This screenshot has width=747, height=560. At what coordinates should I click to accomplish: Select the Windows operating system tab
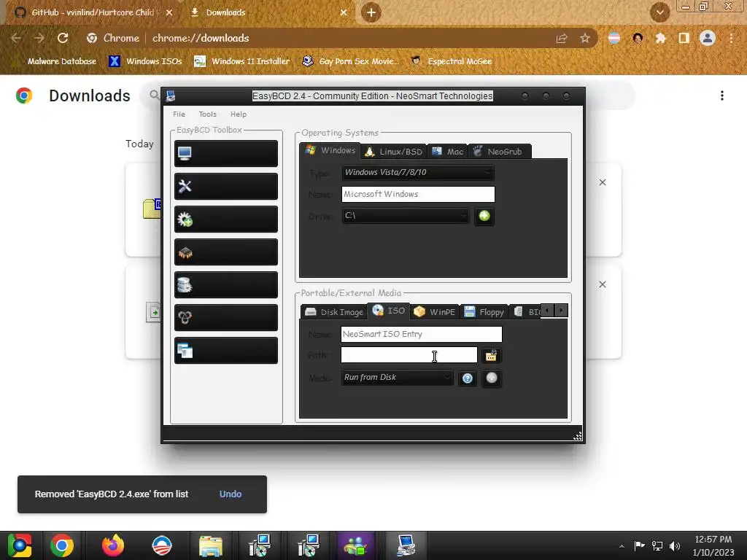[x=330, y=150]
